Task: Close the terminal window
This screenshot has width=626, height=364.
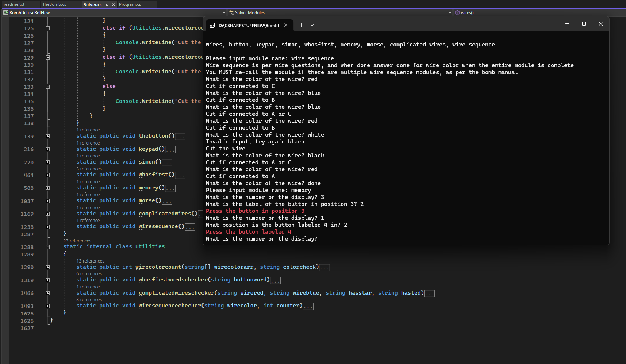Action: 601,24
